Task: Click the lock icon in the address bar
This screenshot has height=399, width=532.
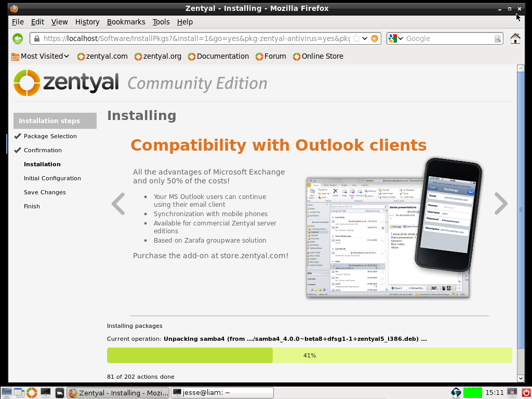Action: coord(37,38)
